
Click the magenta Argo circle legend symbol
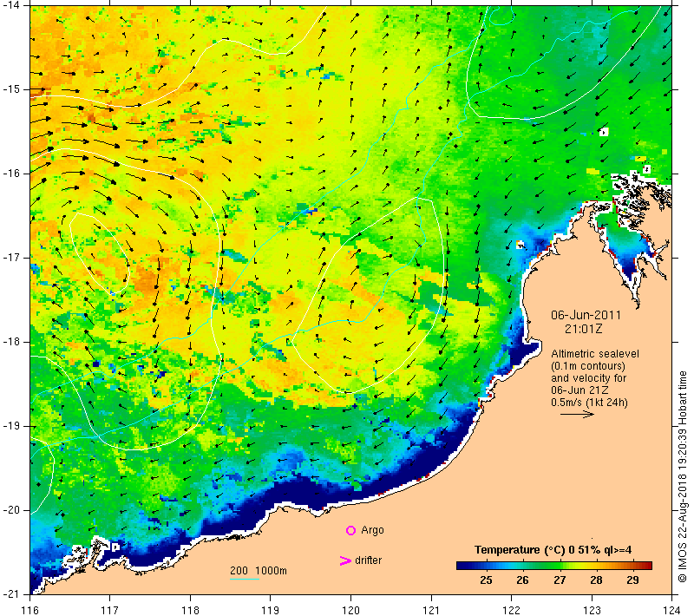(350, 530)
